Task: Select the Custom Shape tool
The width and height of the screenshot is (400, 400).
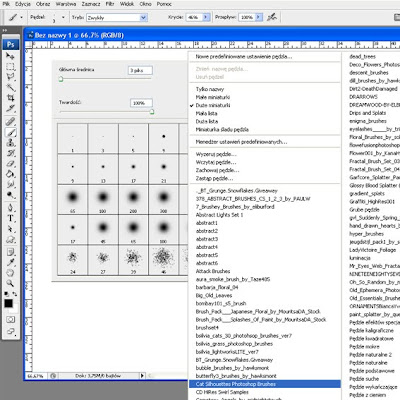Action: [x=10, y=239]
